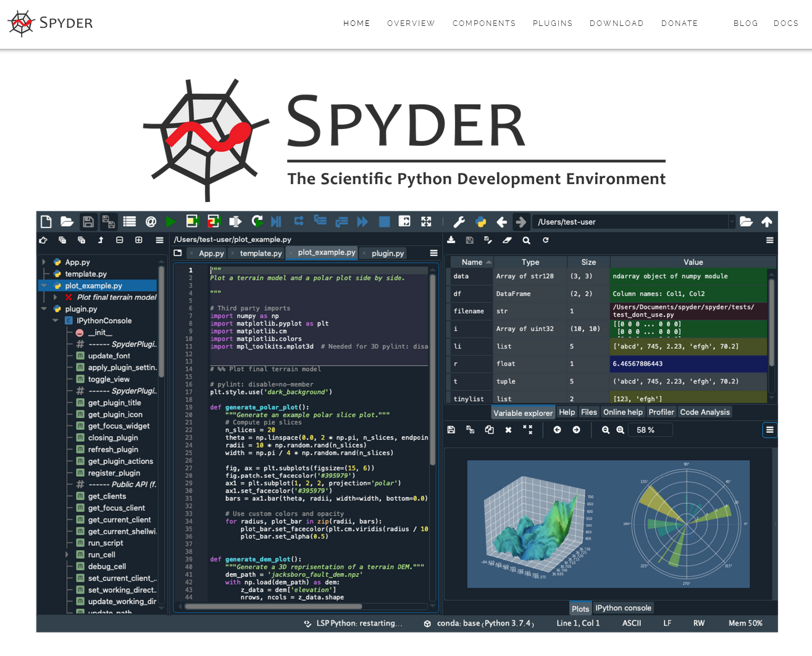
Task: Click the Browse working directory folder icon
Action: 746,222
